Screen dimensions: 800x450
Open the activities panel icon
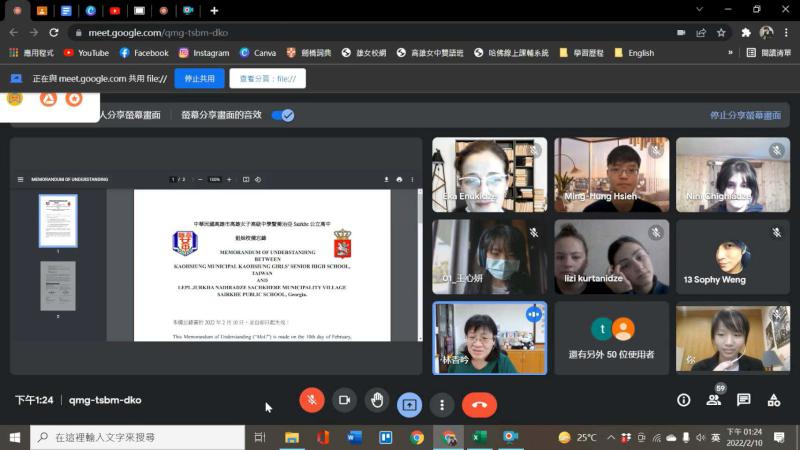click(x=774, y=400)
